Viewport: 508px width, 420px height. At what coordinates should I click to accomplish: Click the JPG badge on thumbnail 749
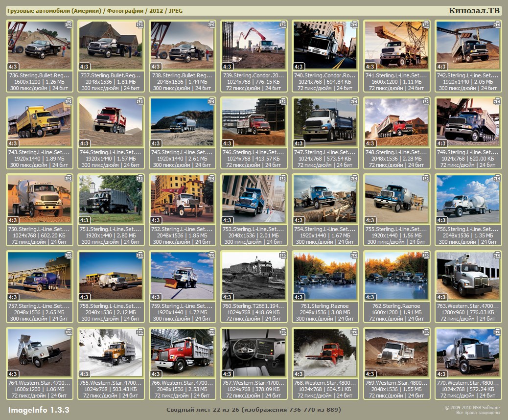(497, 101)
